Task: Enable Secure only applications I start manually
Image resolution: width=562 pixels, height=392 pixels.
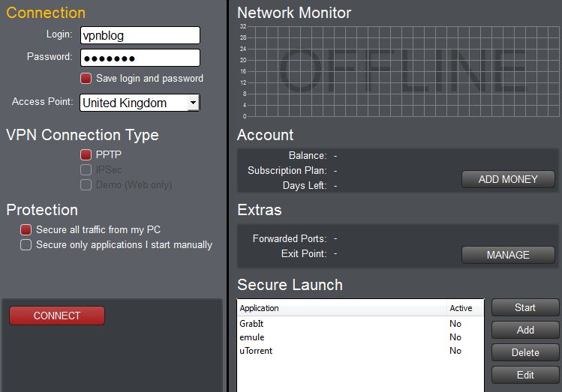Action: coord(26,244)
